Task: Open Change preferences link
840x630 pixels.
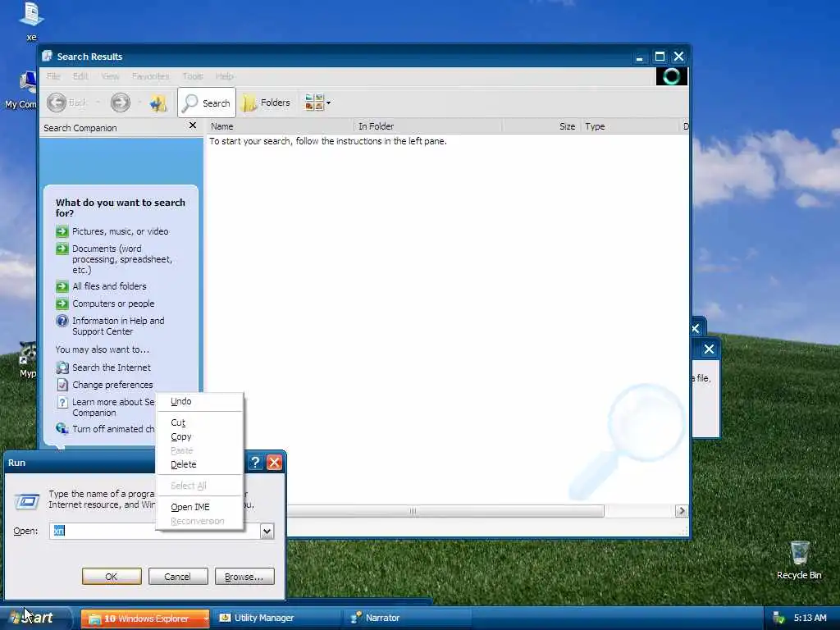Action: tap(112, 385)
